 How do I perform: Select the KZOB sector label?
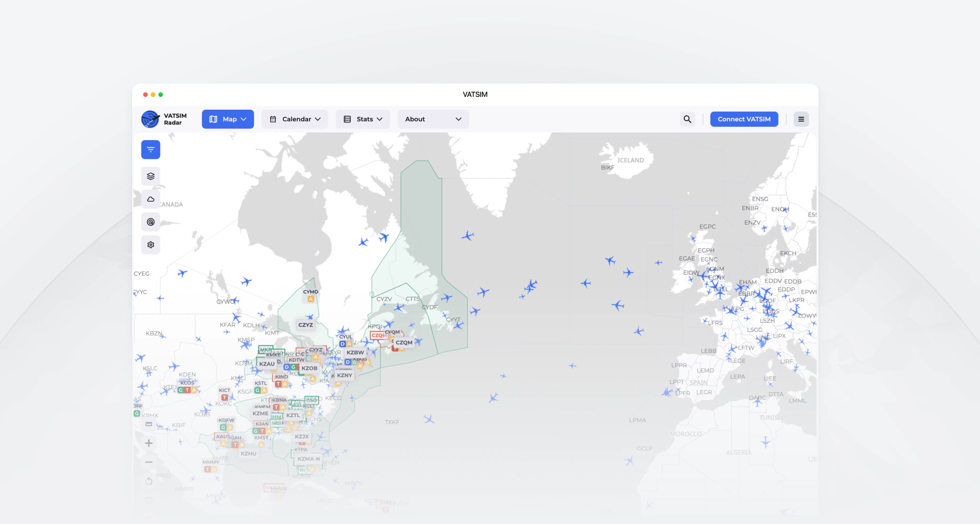(x=310, y=368)
